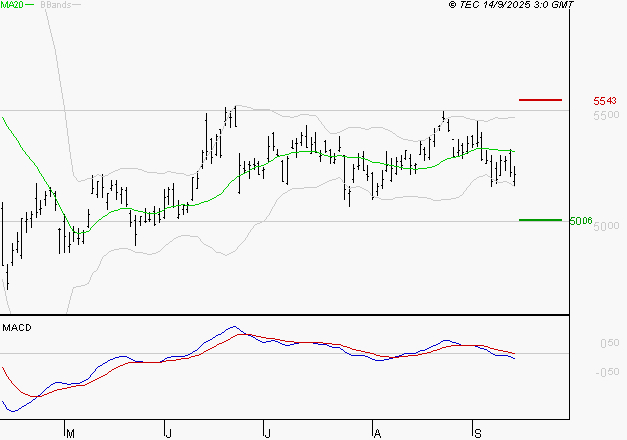Select the green support line marker

tap(541, 220)
